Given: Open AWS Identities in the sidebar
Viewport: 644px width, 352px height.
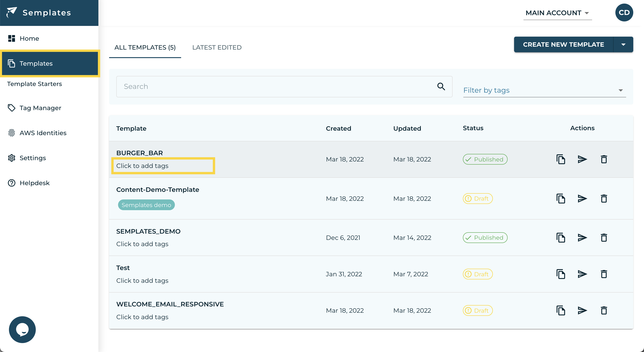Looking at the screenshot, I should (x=43, y=133).
